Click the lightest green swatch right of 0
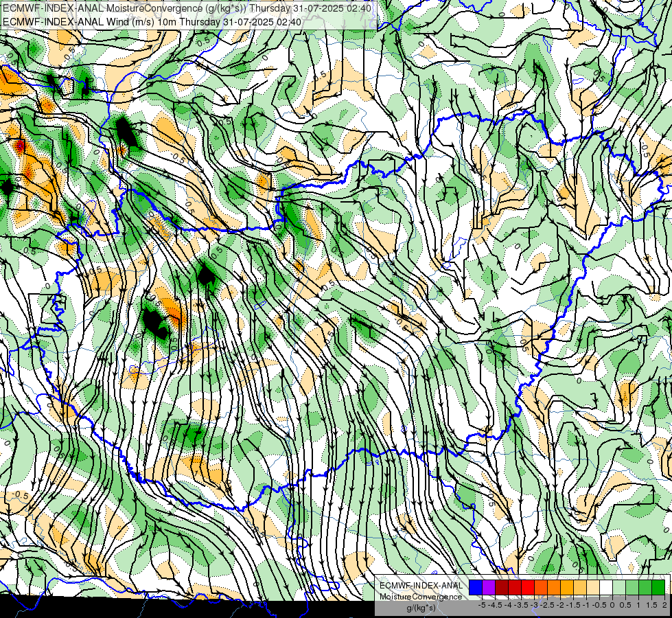 pyautogui.click(x=619, y=587)
